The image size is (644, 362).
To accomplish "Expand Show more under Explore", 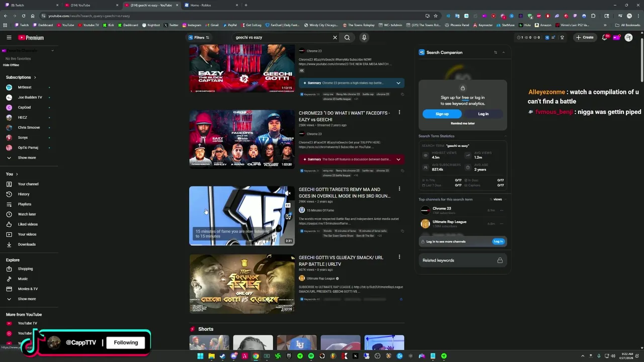I will coord(27,299).
